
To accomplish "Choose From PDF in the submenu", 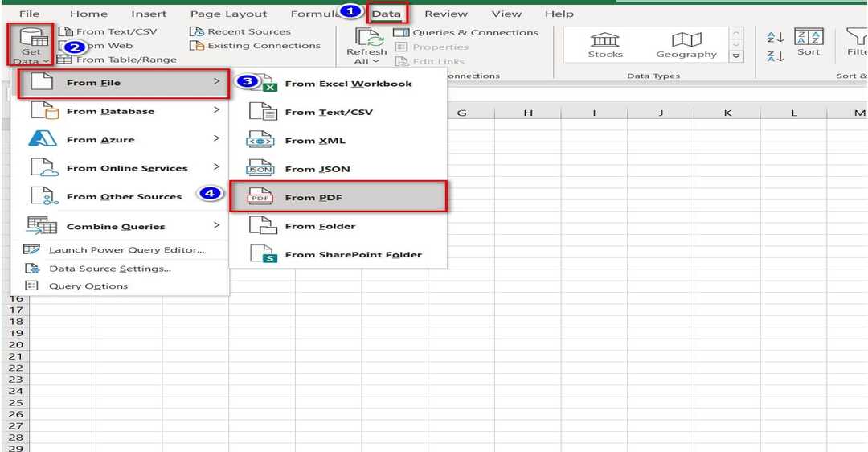I will (338, 197).
